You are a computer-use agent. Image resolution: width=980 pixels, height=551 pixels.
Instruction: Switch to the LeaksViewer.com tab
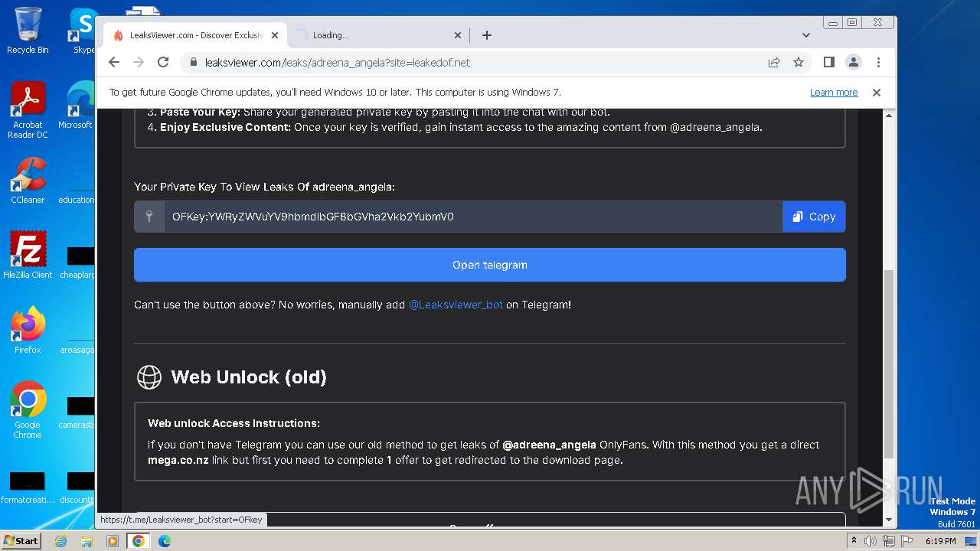pyautogui.click(x=195, y=35)
